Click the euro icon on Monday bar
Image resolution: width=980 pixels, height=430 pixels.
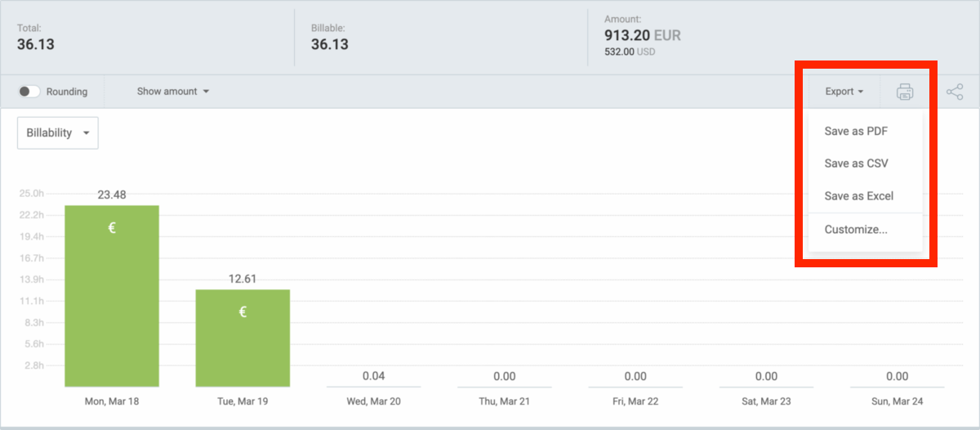[x=112, y=228]
